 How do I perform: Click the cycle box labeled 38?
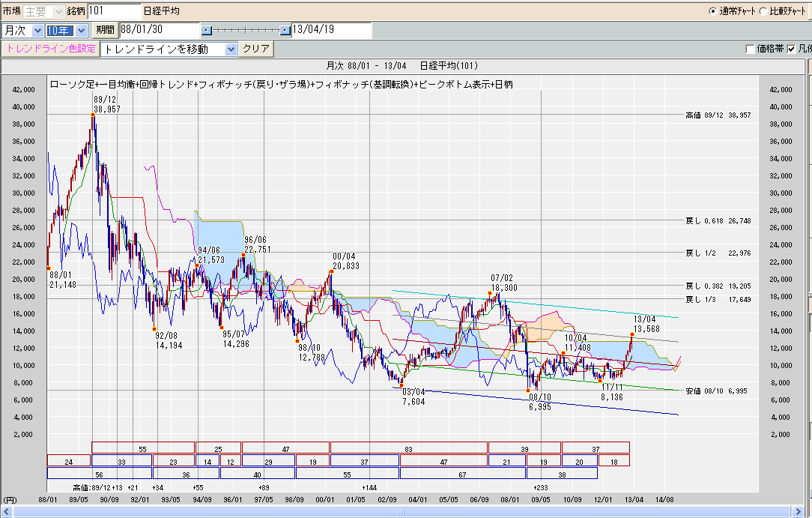click(x=562, y=474)
